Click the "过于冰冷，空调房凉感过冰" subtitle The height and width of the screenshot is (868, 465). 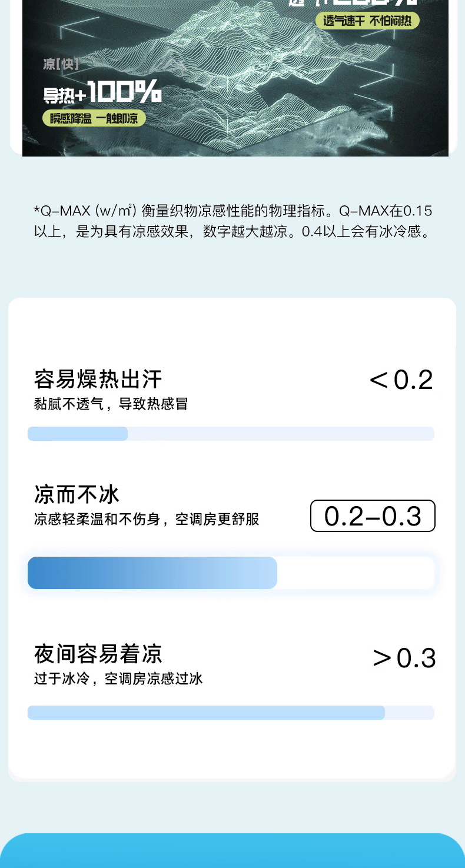pyautogui.click(x=118, y=679)
